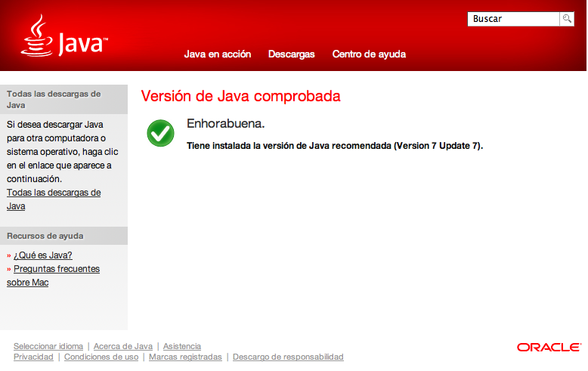Click the green checkmark icon
The width and height of the screenshot is (588, 371).
160,133
